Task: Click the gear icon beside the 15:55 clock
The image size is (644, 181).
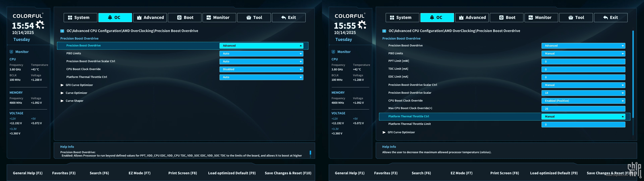Action: click(362, 25)
